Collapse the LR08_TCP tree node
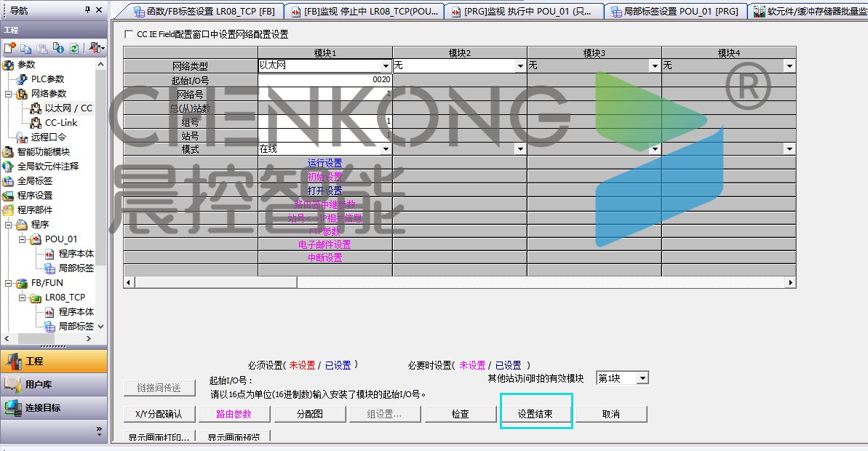The height and width of the screenshot is (451, 868). [x=22, y=298]
